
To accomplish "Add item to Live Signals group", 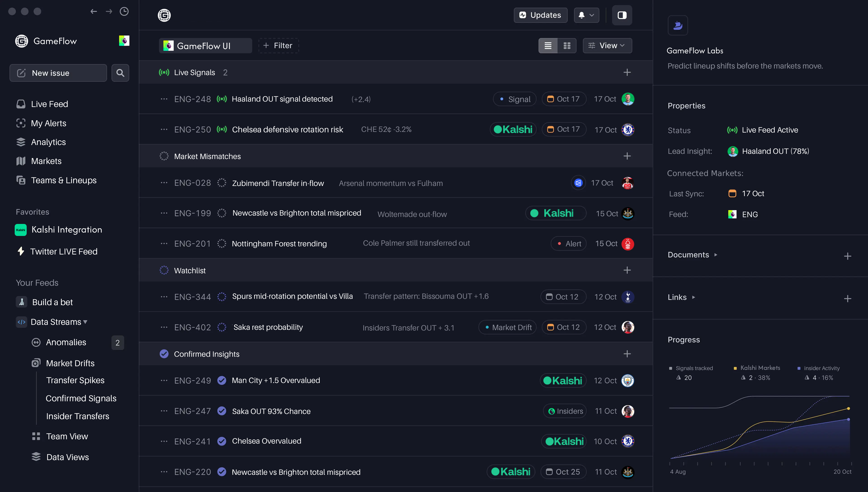I will tap(627, 72).
